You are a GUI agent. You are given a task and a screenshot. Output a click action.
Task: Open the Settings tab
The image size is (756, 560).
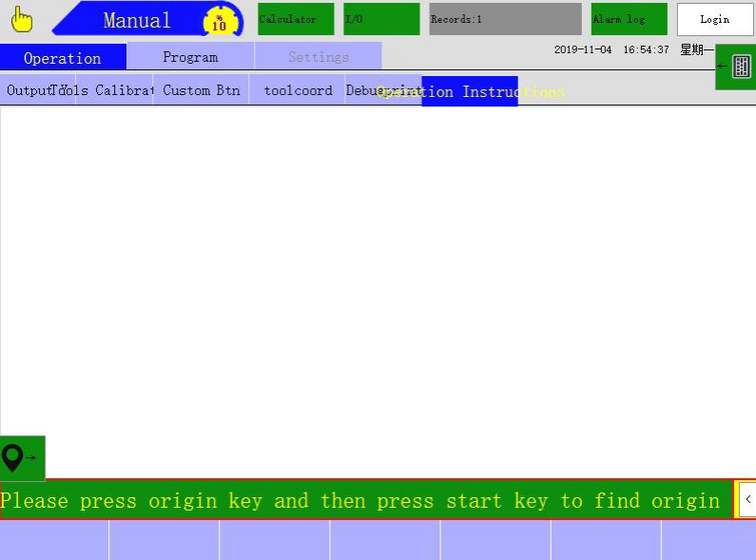[x=318, y=57]
